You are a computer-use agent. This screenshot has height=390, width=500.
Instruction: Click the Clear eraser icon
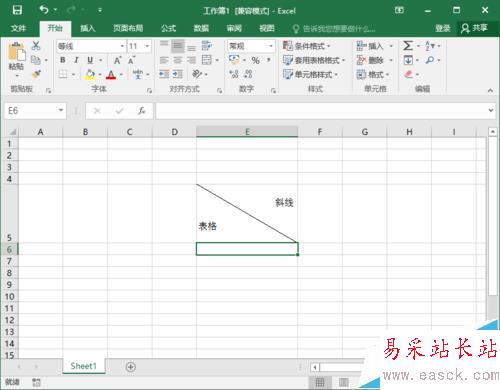point(408,74)
